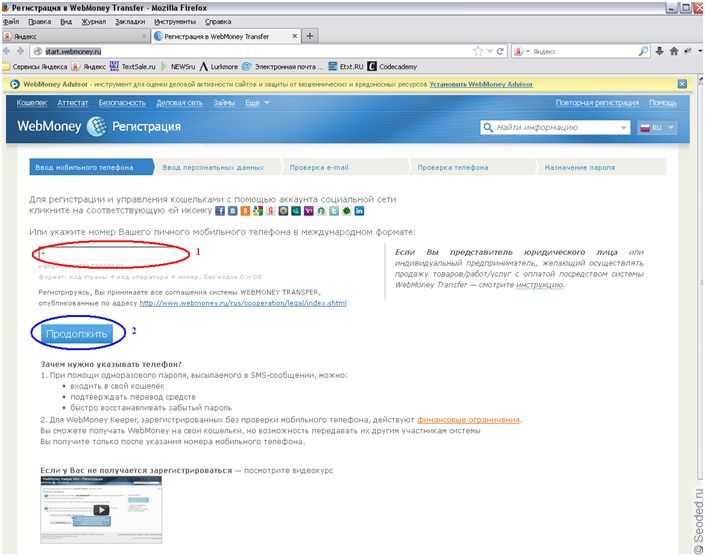
Task: Open the Деловая сеть header link
Action: 179,103
